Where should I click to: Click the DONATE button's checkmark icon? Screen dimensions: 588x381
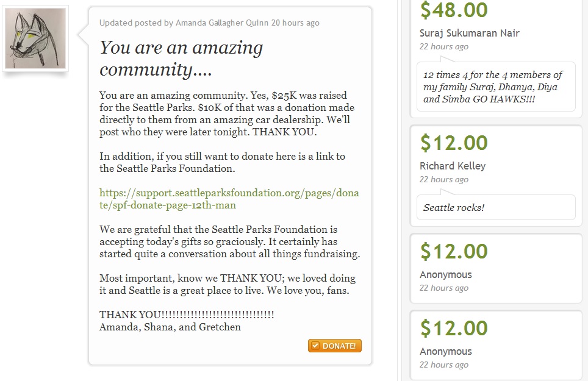coord(315,346)
